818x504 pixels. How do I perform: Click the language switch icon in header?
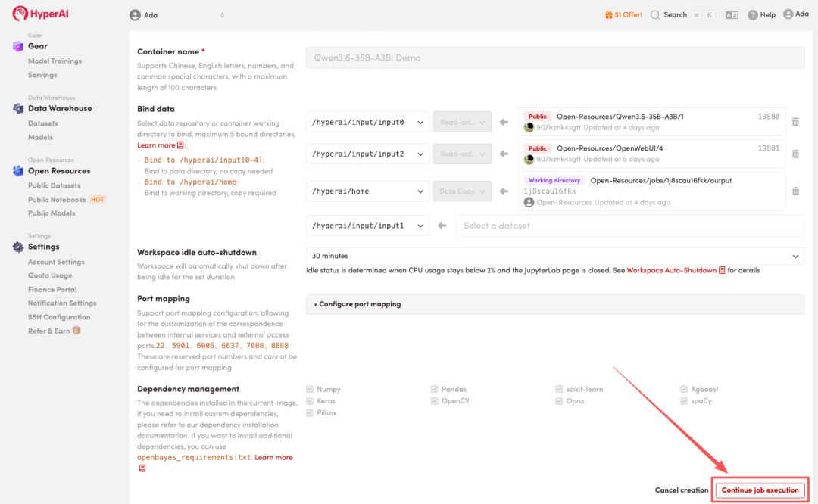click(731, 15)
